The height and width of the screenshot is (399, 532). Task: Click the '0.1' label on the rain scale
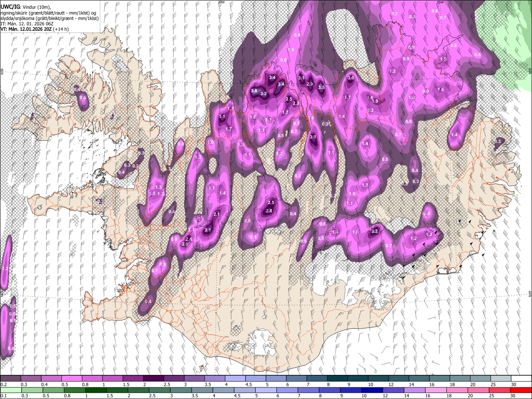[x=3, y=396]
